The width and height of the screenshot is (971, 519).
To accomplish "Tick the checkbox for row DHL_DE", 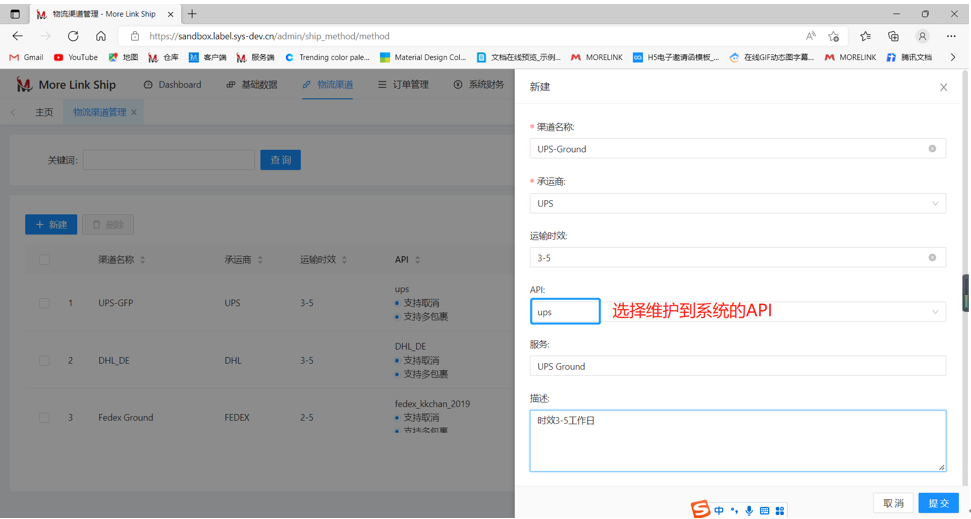I will (44, 361).
